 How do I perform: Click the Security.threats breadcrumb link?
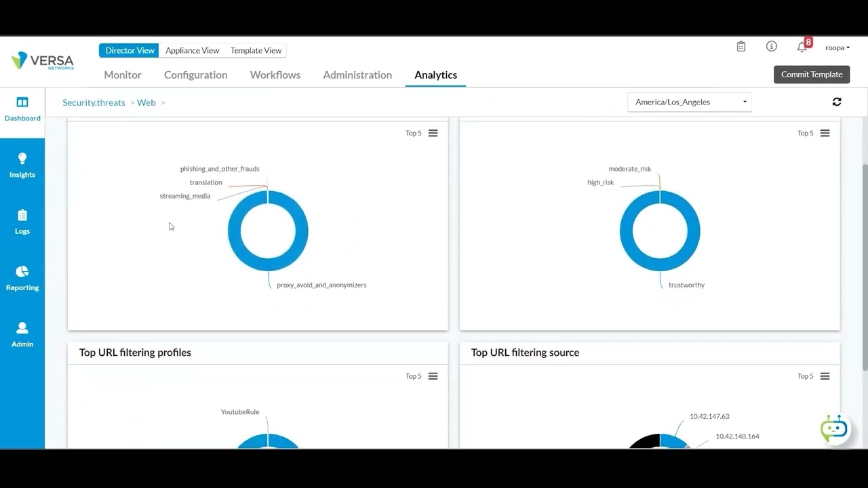(x=94, y=102)
